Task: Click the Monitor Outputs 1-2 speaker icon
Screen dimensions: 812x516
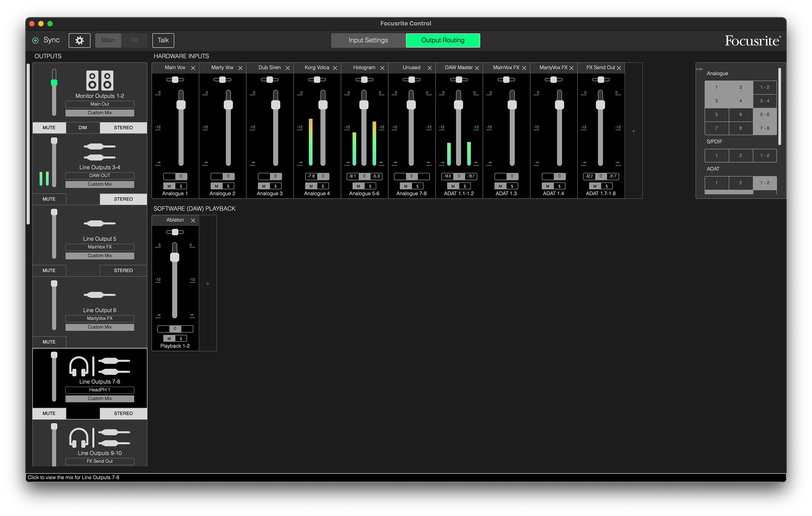Action: [x=100, y=80]
